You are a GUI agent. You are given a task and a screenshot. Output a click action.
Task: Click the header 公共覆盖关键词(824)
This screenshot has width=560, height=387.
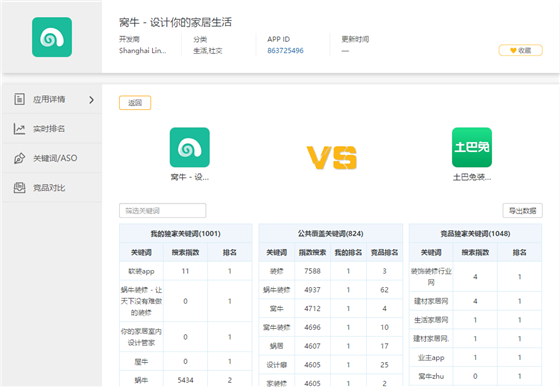(330, 233)
